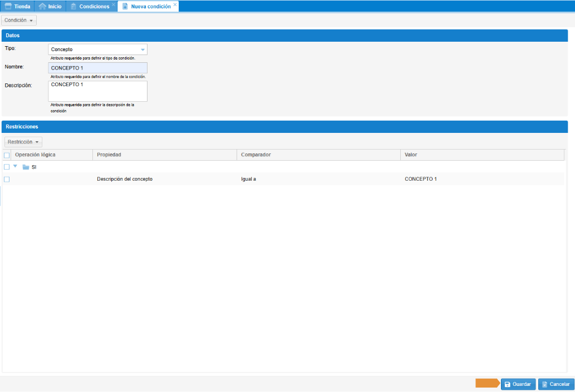575x392 pixels.
Task: Click the Nombre input field
Action: pyautogui.click(x=97, y=68)
